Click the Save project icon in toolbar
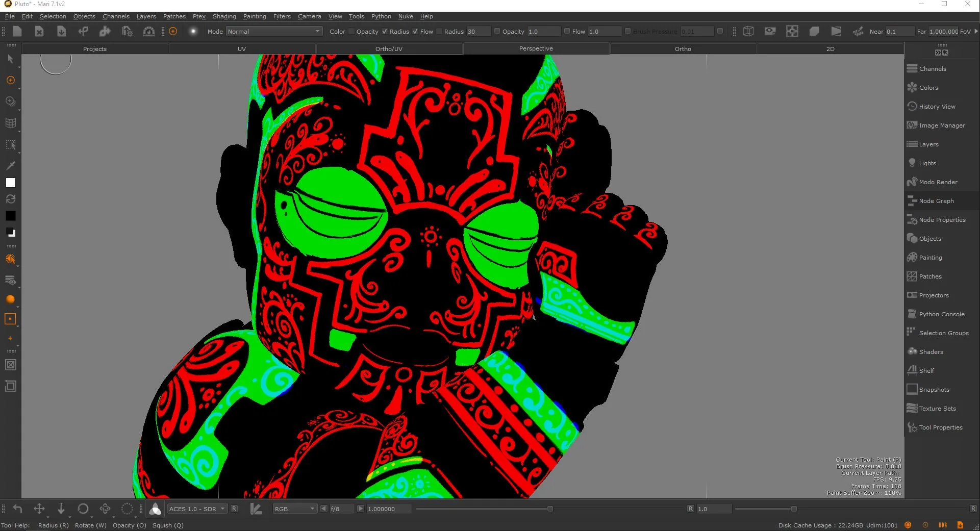The height and width of the screenshot is (531, 980). coord(61,32)
